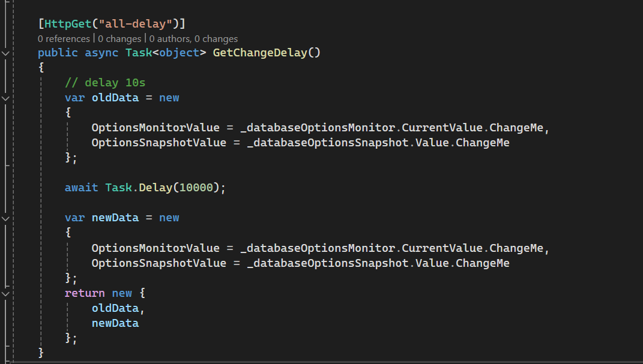
Task: Collapse the oldData object initializer
Action: (x=6, y=98)
